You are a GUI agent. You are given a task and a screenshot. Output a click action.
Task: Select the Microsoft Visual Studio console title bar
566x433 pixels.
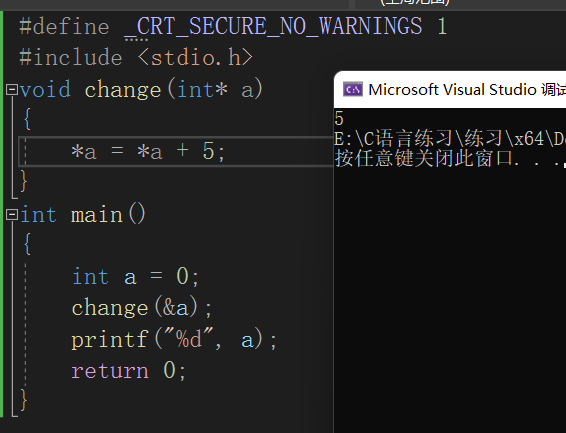pos(450,89)
